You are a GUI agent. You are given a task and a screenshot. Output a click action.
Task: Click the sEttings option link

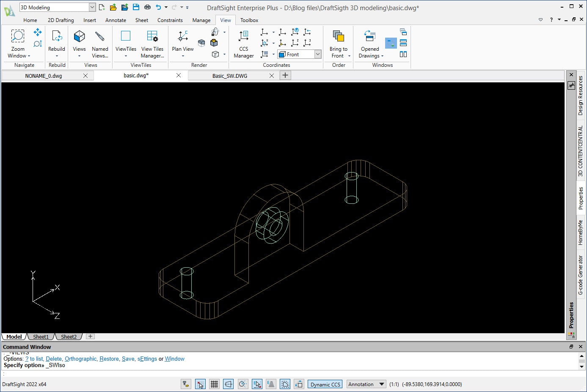tap(147, 359)
